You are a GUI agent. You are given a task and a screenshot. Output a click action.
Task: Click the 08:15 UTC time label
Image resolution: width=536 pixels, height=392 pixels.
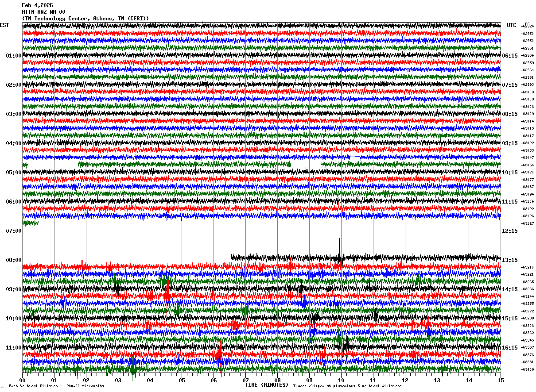pyautogui.click(x=510, y=114)
